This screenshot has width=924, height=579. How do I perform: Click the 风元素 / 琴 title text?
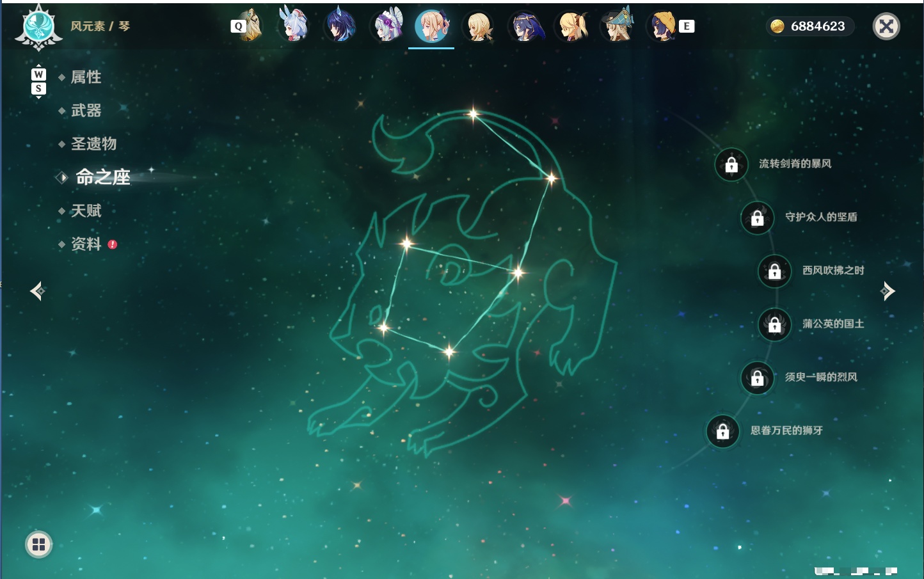(x=100, y=26)
